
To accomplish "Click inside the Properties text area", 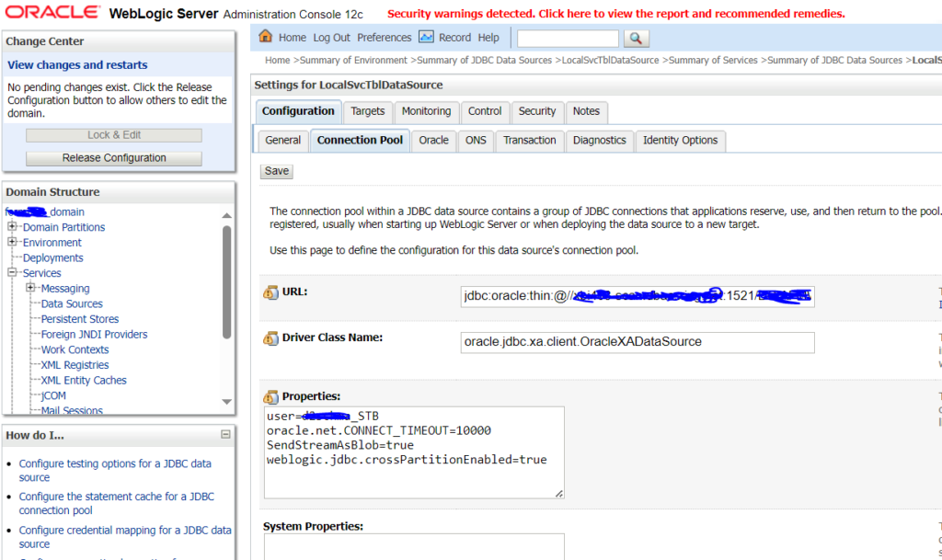I will tap(414, 452).
